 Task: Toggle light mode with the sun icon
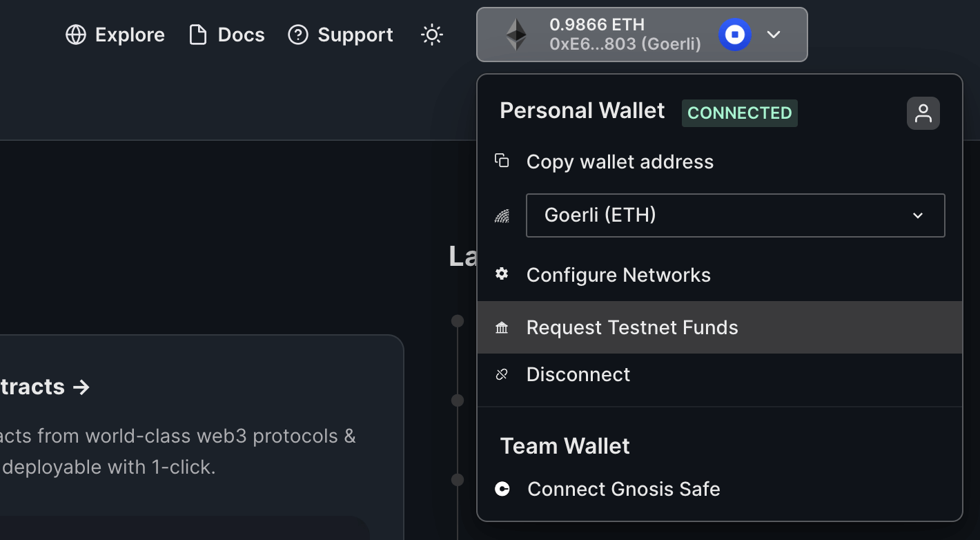pos(432,33)
